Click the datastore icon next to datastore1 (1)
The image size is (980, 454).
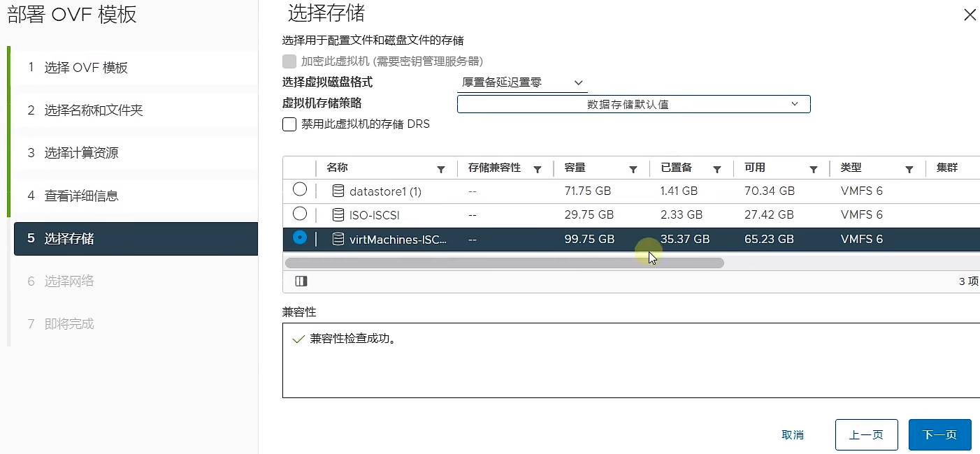(x=338, y=190)
